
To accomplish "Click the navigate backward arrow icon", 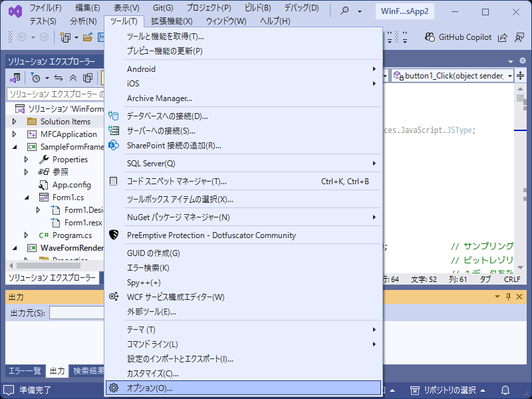I will (22, 37).
